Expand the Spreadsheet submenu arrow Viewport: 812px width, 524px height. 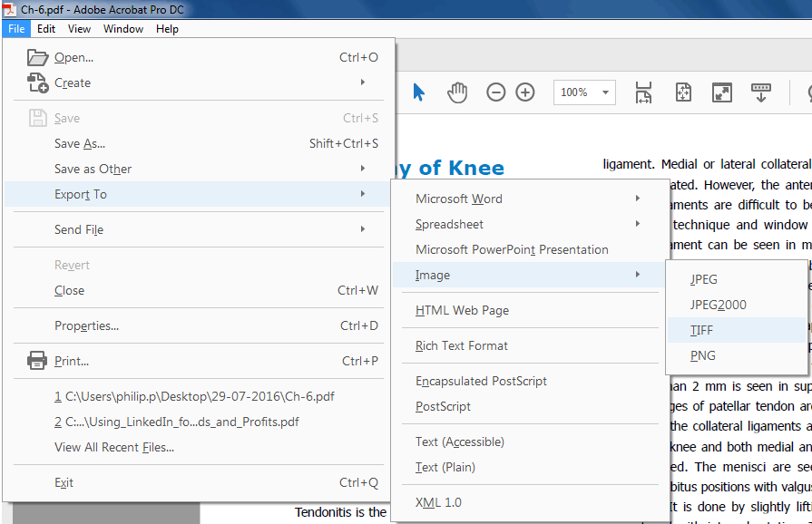coord(638,223)
